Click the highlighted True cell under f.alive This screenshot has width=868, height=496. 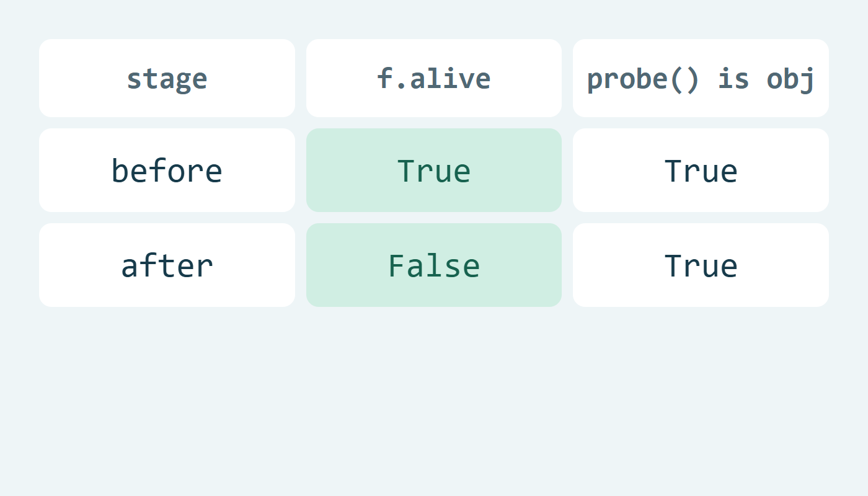coord(434,170)
